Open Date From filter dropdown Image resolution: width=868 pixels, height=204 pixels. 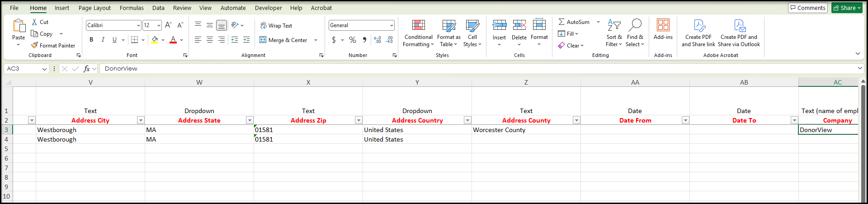685,120
